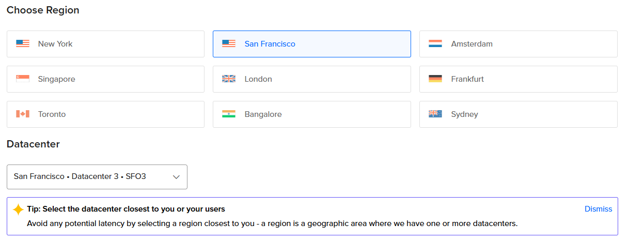Open the Datacenter SFO3 dropdown
This screenshot has height=239, width=644.
(x=97, y=177)
